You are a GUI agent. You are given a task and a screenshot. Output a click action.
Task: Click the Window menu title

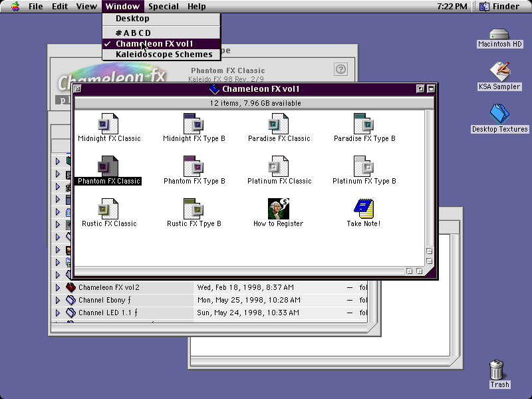122,6
